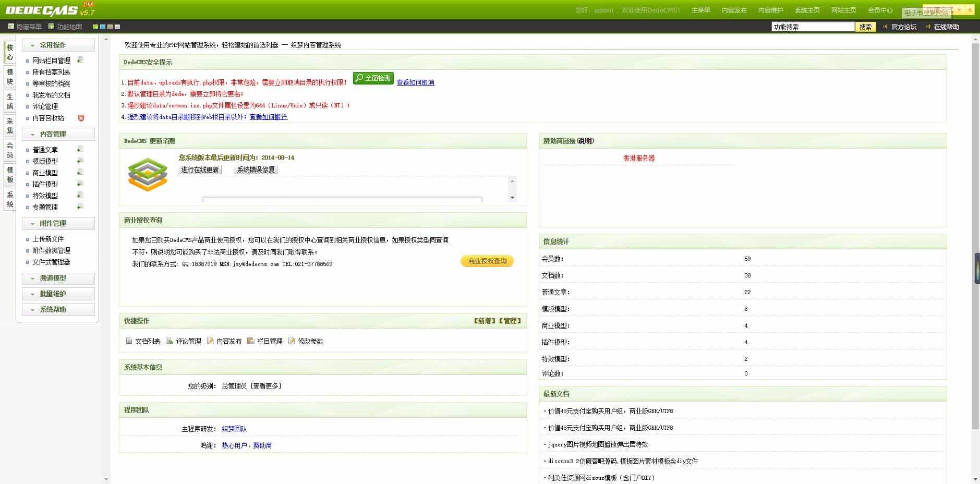Collapse the 常用操作 menu section

click(x=58, y=45)
